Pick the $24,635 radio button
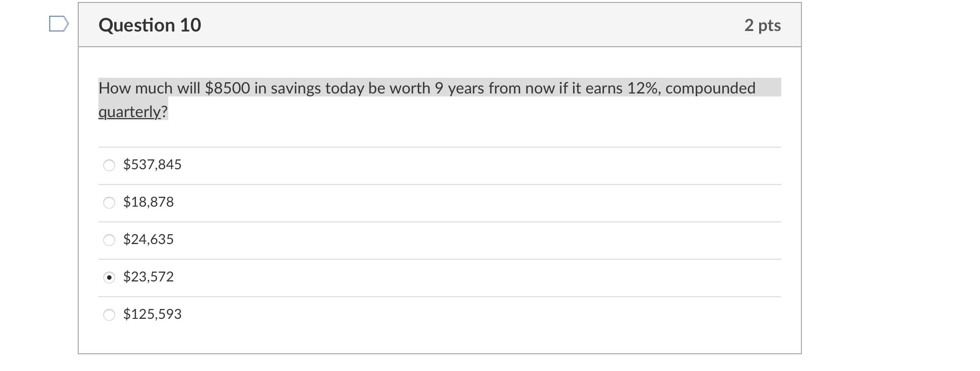This screenshot has width=980, height=371. pos(109,240)
